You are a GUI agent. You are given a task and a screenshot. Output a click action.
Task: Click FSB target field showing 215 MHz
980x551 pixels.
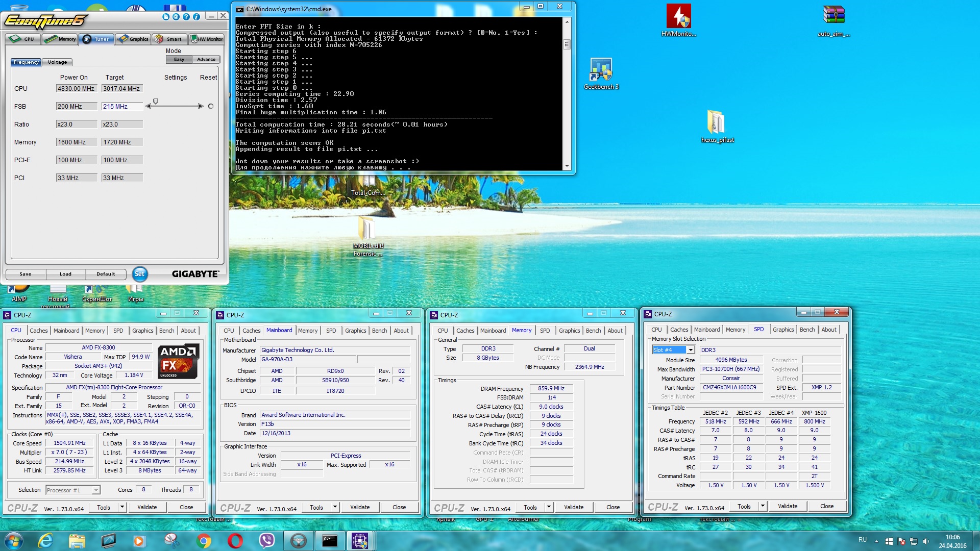point(122,107)
